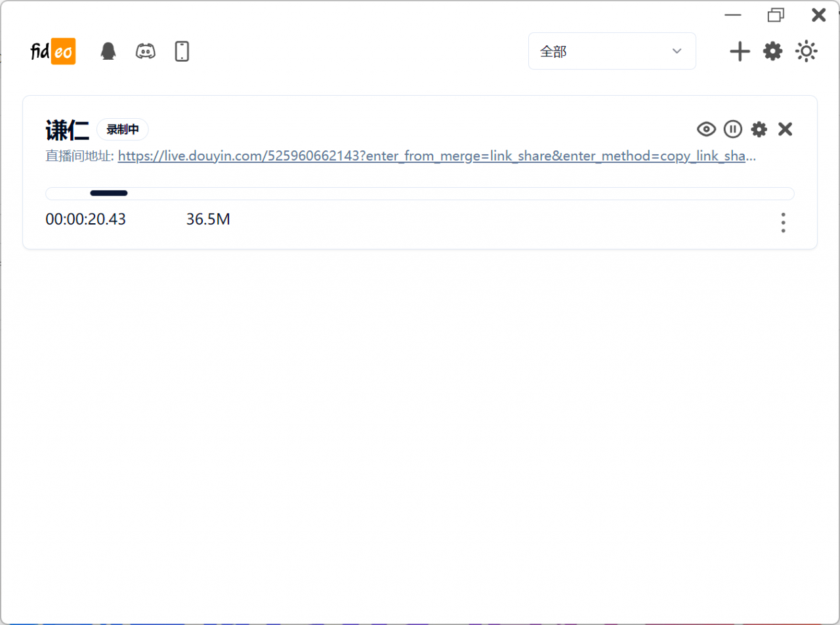Add a new stream with plus icon
The height and width of the screenshot is (625, 840).
[740, 51]
